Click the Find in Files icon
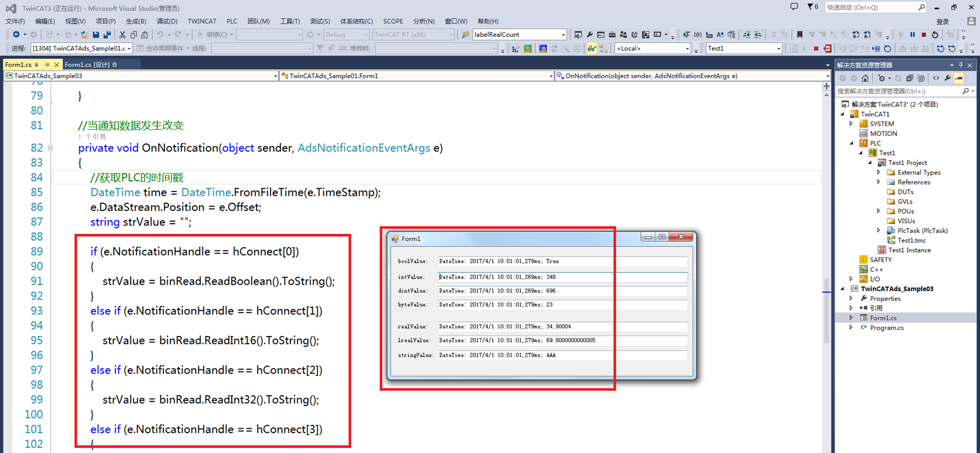 (x=465, y=35)
